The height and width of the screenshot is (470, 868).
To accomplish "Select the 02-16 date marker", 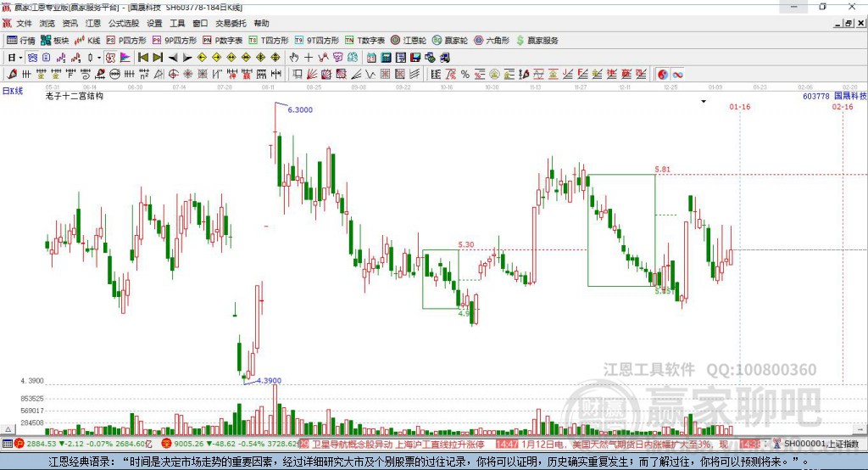I will point(843,107).
